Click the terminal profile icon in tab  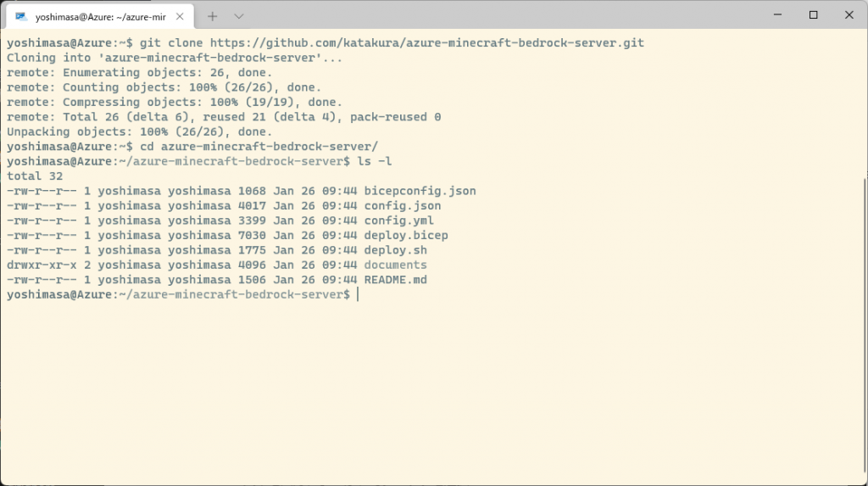[21, 17]
